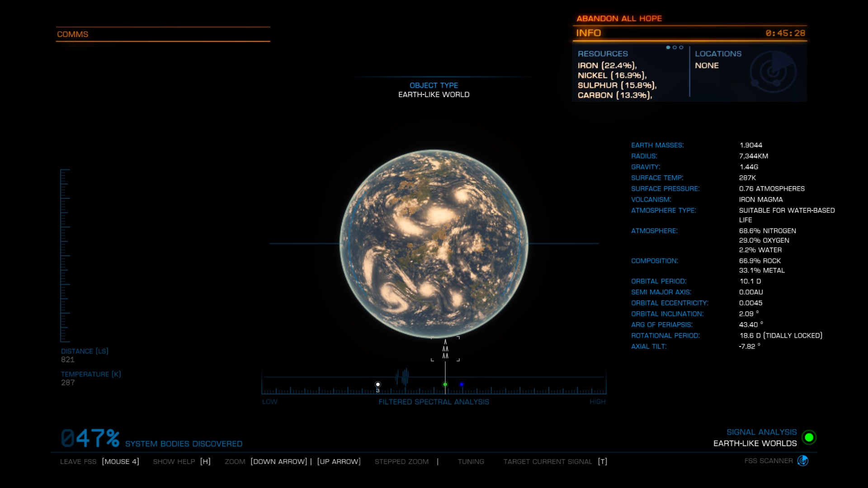
Task: Click LEAVE FSS [MOUSE 4] hint
Action: click(x=99, y=461)
